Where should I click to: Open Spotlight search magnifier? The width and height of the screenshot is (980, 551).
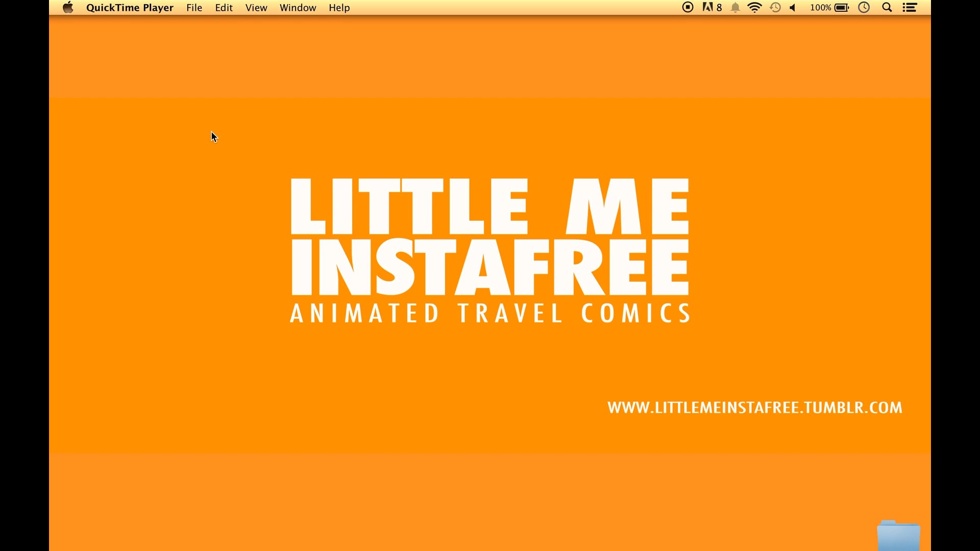[x=887, y=7]
